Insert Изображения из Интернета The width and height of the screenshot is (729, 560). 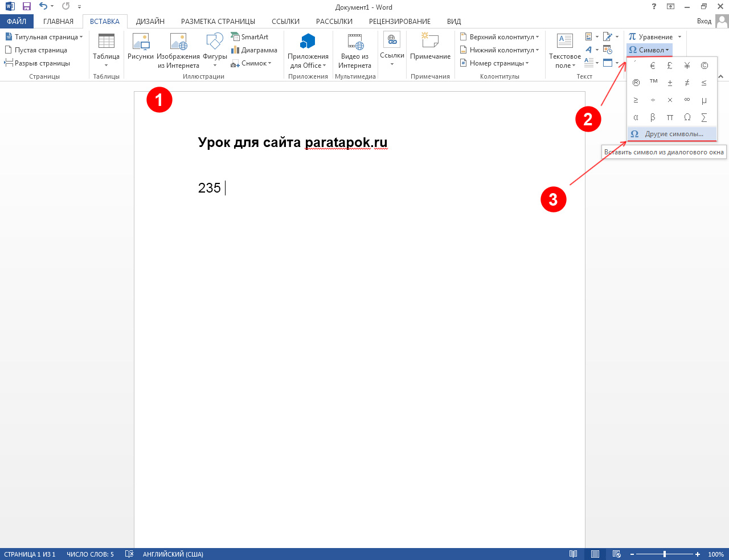pos(178,50)
